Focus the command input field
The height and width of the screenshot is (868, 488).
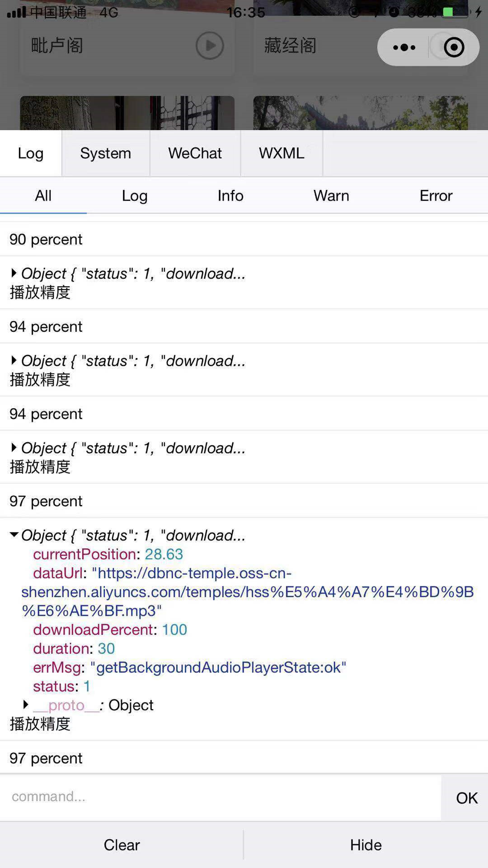coord(220,796)
